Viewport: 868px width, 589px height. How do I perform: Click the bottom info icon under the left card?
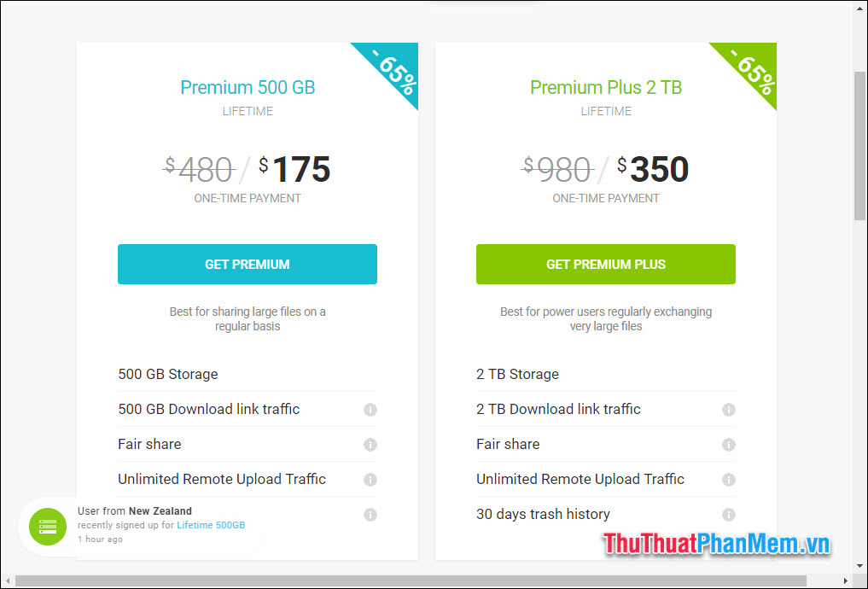(370, 515)
